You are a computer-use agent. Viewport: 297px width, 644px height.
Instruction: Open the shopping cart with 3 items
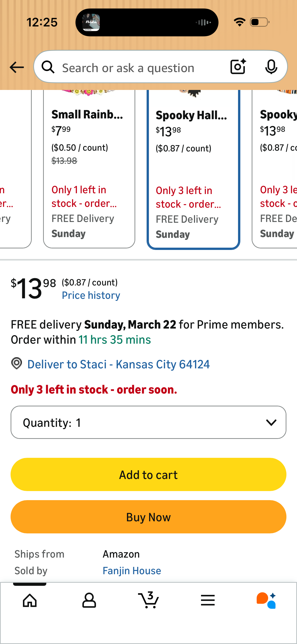pos(149,600)
